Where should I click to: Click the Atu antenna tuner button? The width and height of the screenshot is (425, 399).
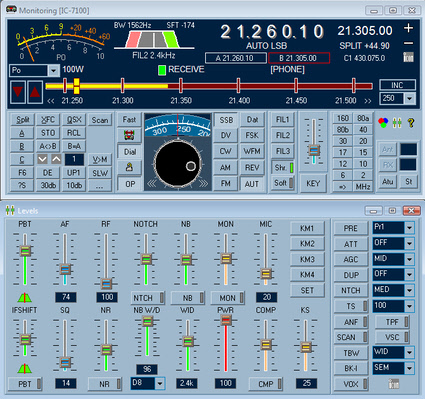387,182
